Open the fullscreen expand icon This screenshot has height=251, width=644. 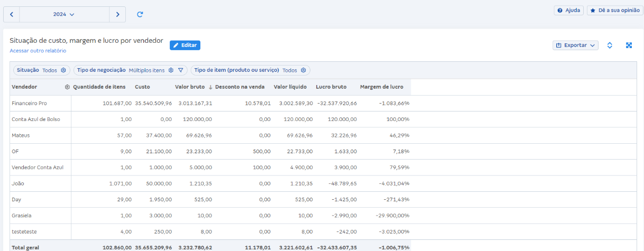(x=629, y=45)
